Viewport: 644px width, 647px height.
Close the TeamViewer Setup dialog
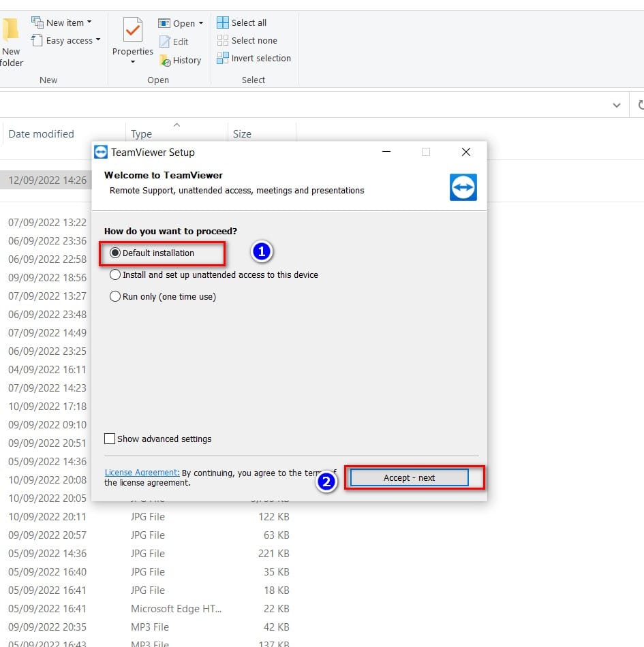(x=466, y=152)
